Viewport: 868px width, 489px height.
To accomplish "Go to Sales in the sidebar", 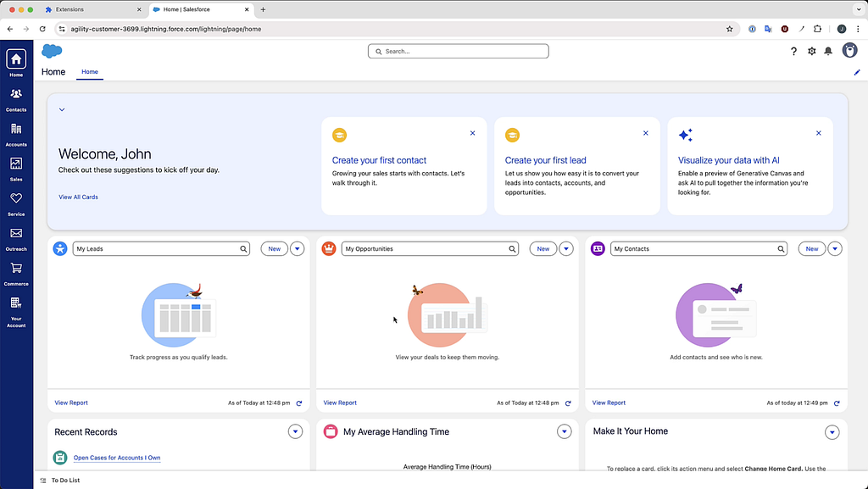I will click(x=16, y=169).
